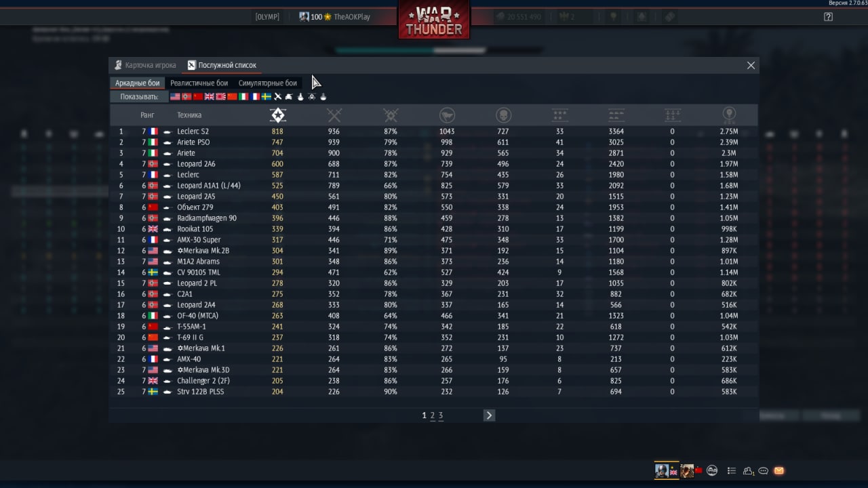Toggle the Italy flag filter
This screenshot has width=868, height=488.
point(243,96)
